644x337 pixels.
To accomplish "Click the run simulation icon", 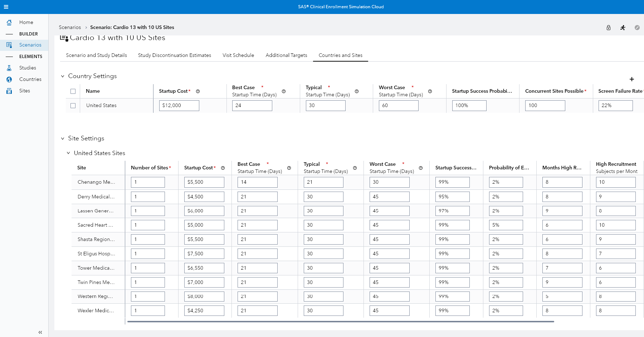I will [623, 28].
